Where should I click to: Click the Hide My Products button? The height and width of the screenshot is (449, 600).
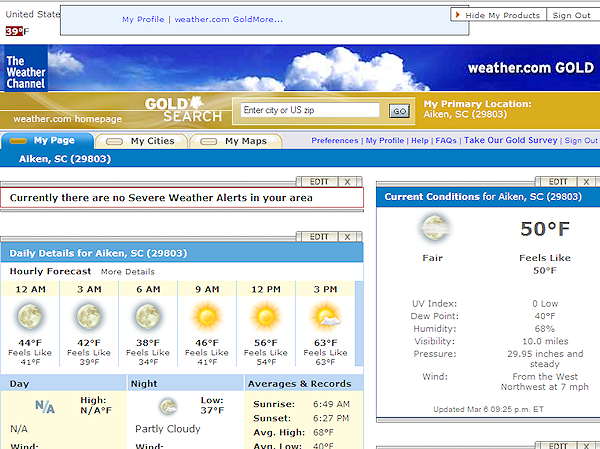tap(499, 15)
